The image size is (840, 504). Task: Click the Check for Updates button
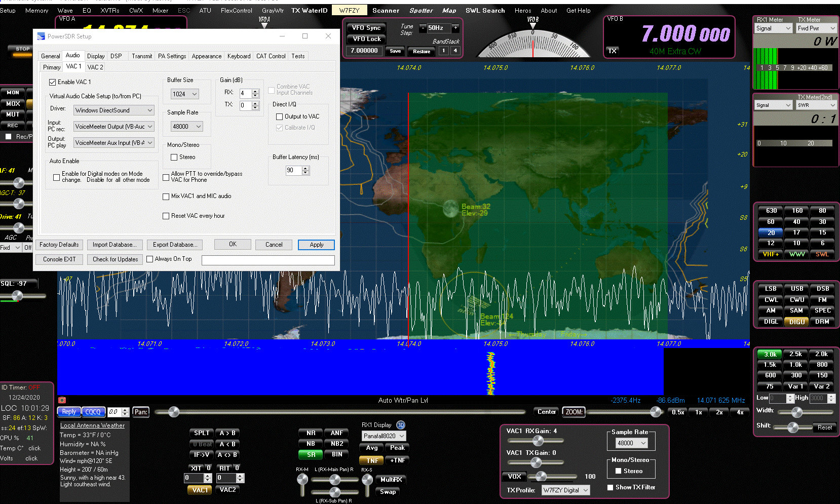115,259
